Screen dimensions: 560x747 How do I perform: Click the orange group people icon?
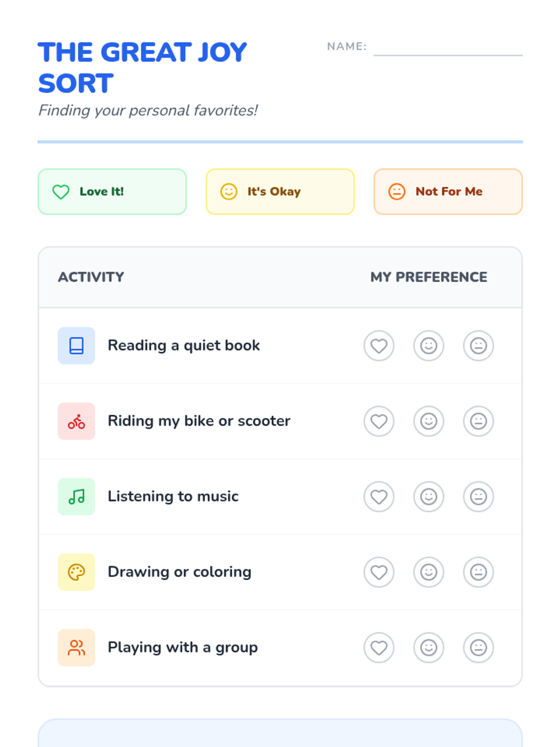click(76, 648)
